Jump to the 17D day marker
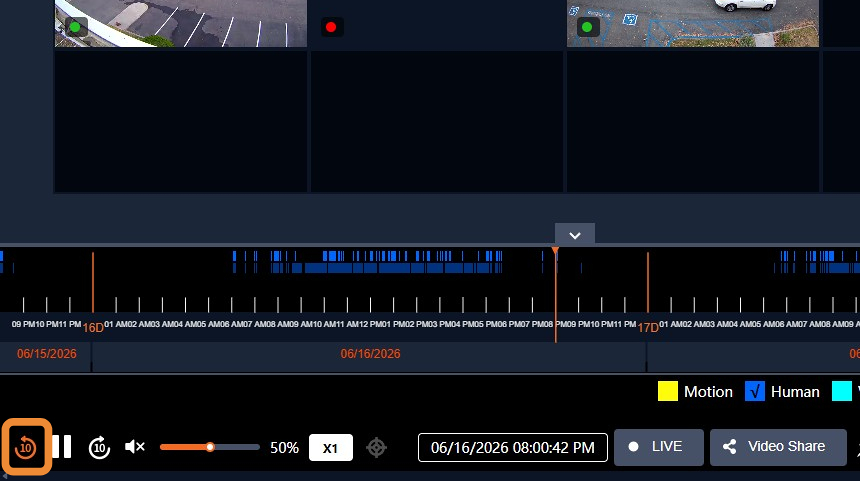 coord(648,327)
